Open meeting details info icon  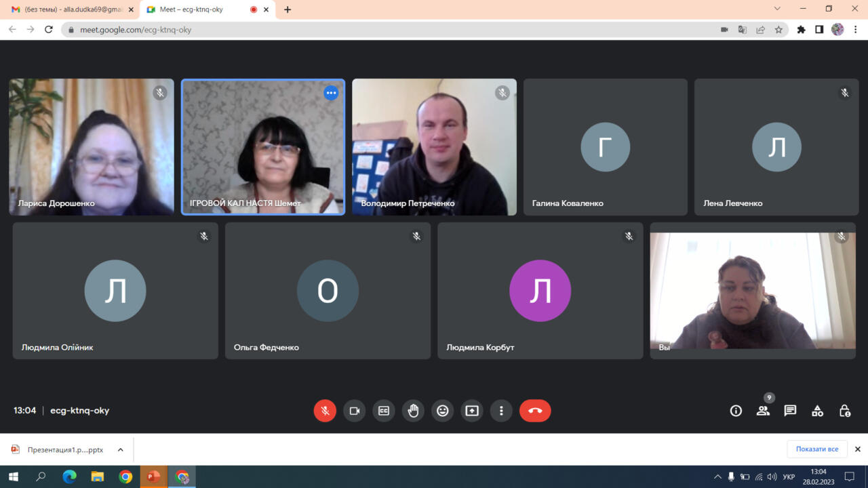coord(736,411)
